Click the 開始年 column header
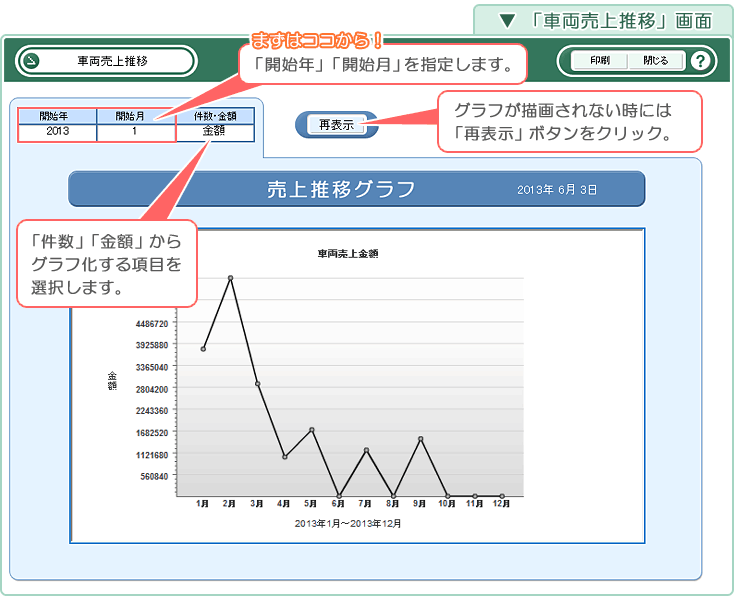735x600 pixels. click(x=57, y=116)
